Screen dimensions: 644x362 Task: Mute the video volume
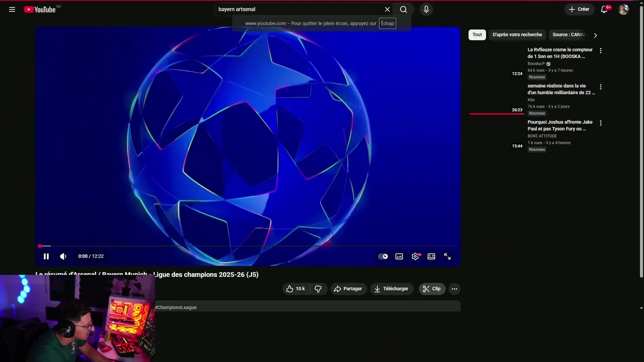63,256
